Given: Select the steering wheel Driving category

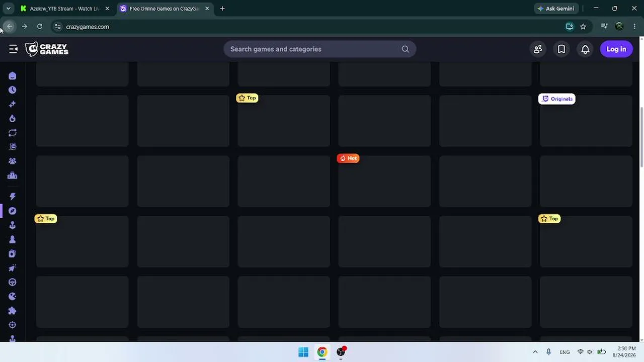Looking at the screenshot, I should point(13,282).
